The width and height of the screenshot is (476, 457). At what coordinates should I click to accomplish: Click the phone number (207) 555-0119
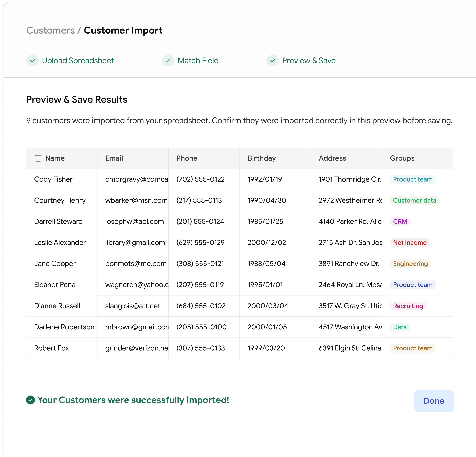(200, 285)
